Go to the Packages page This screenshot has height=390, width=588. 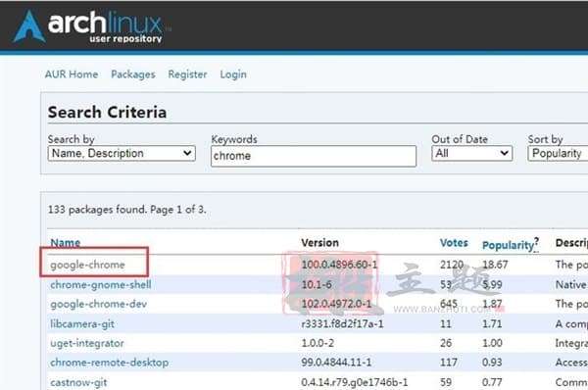[x=133, y=74]
